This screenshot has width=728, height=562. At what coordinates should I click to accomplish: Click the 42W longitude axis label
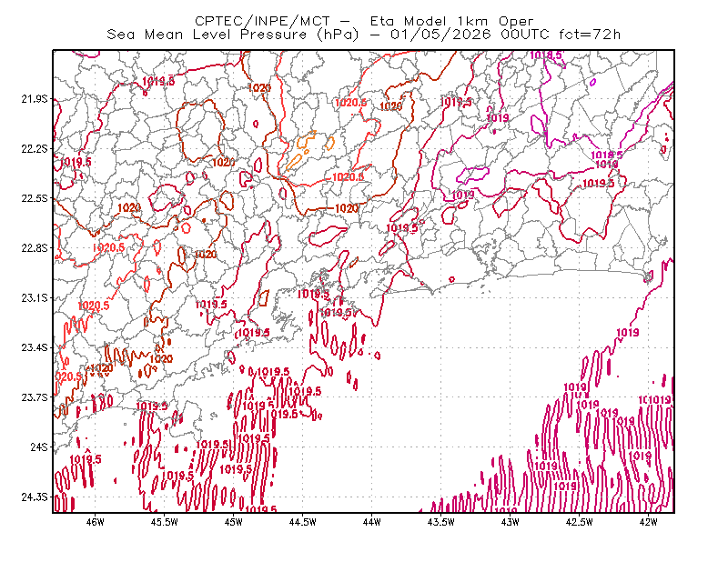coord(648,522)
